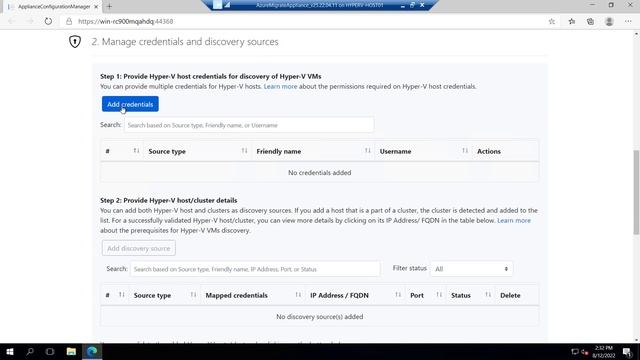Go forward with the browser forward arrow
This screenshot has height=360, width=640.
point(30,21)
